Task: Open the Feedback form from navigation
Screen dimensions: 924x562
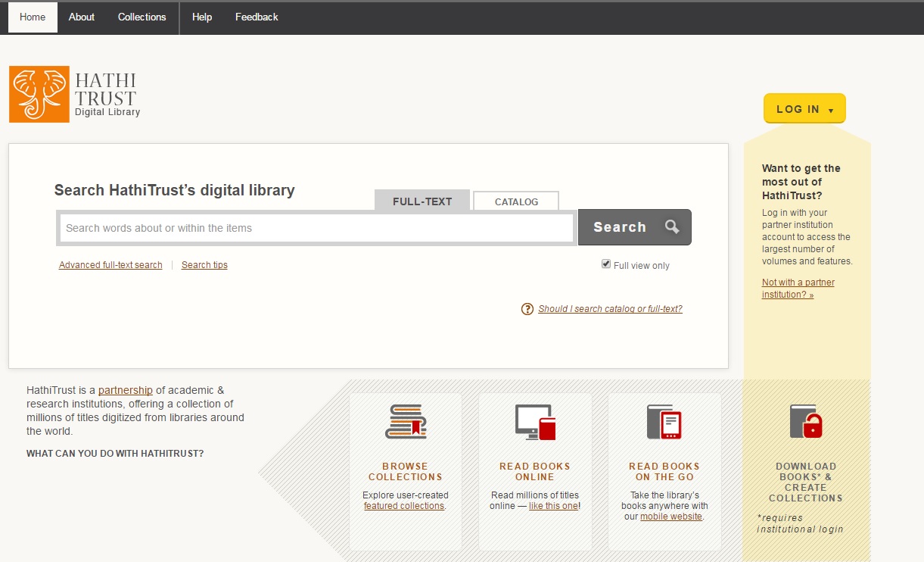Action: coord(257,17)
